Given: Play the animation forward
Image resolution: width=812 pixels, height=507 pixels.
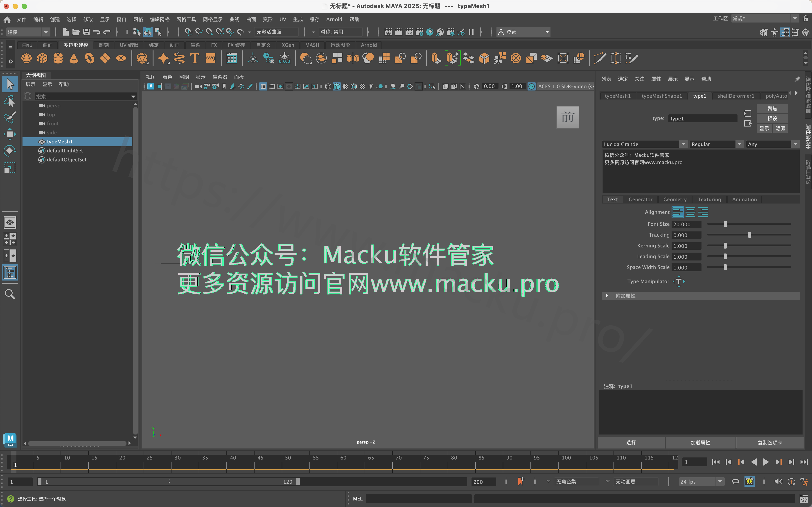Looking at the screenshot, I should [x=766, y=462].
